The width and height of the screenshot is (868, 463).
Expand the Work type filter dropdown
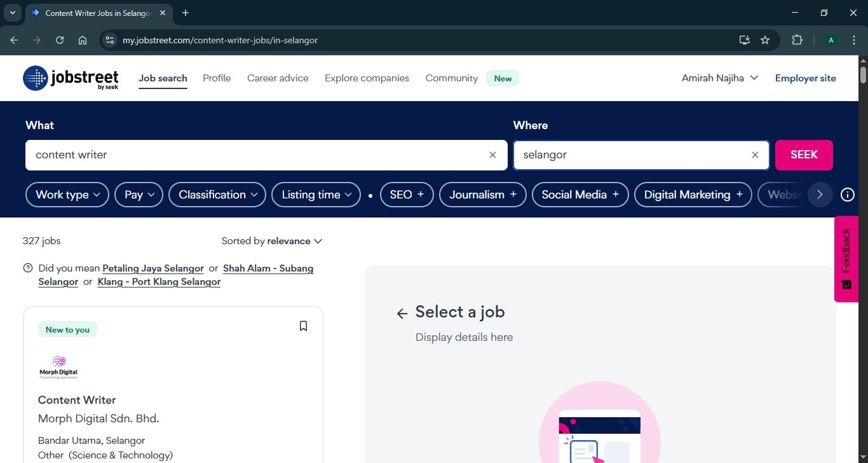(x=67, y=195)
